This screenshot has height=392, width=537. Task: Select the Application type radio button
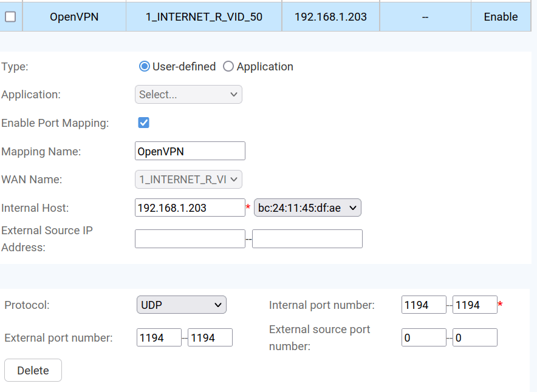pos(228,67)
